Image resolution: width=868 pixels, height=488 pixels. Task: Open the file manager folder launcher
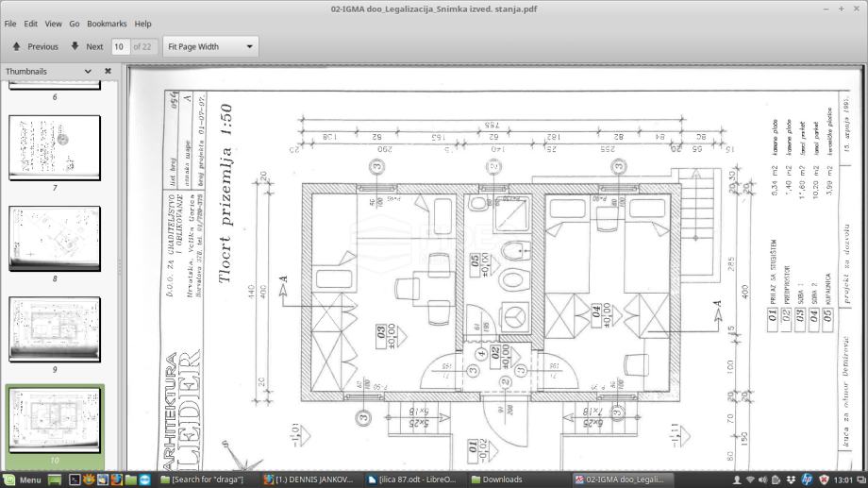point(130,480)
